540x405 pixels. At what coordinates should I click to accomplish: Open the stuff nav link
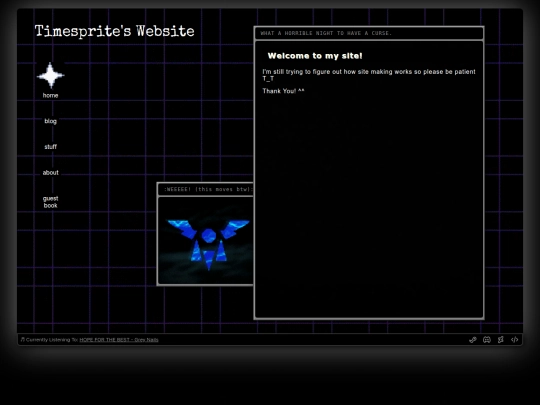50,147
